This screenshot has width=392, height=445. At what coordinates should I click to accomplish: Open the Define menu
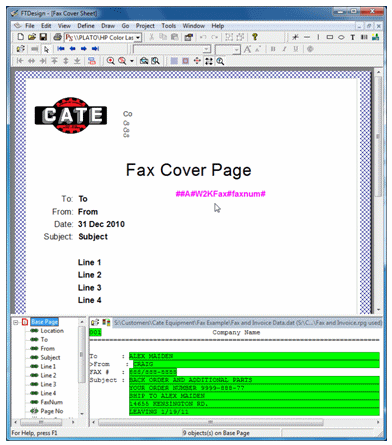click(86, 26)
